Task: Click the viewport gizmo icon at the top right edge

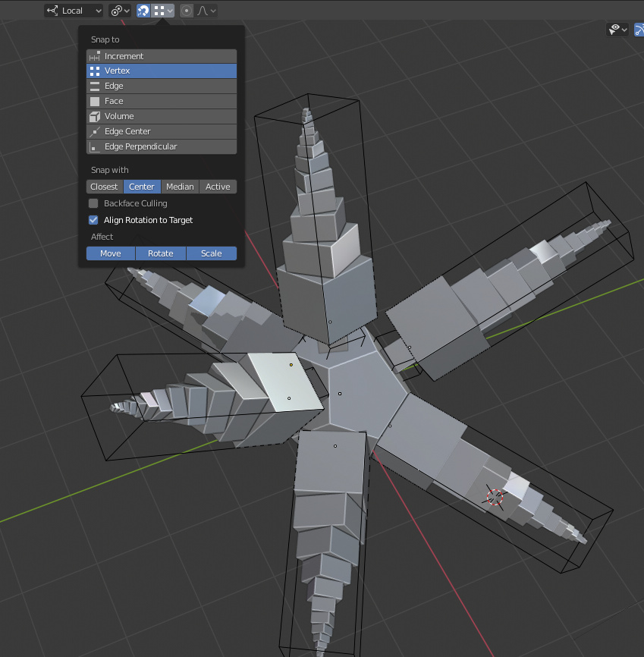Action: pos(639,30)
